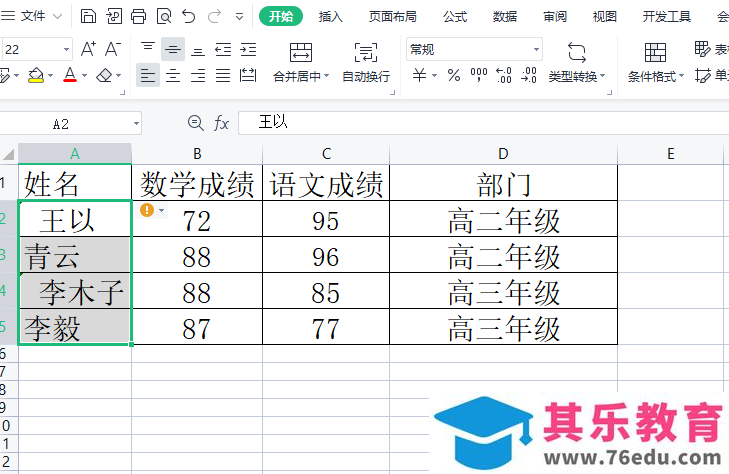Open the 页面布局 tab
This screenshot has width=729, height=474.
tap(393, 17)
